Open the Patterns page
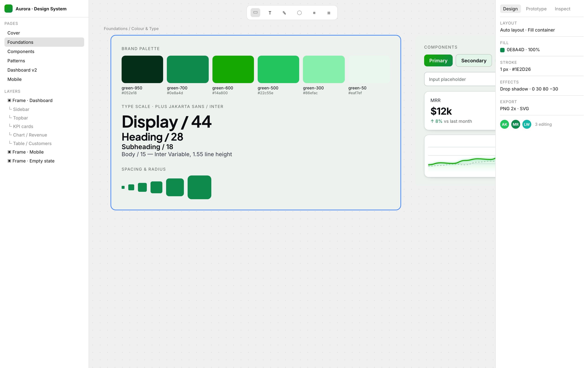Image resolution: width=588 pixels, height=368 pixels. 44,61
